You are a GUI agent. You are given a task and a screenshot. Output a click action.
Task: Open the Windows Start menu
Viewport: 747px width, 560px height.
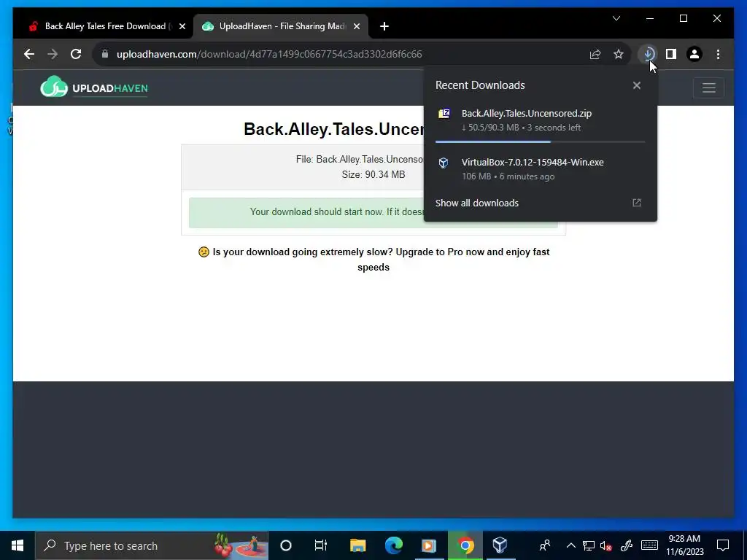(x=18, y=545)
